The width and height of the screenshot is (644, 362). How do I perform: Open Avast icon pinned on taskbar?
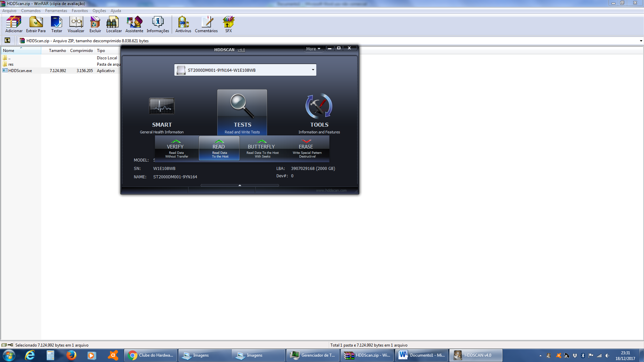coord(113,355)
